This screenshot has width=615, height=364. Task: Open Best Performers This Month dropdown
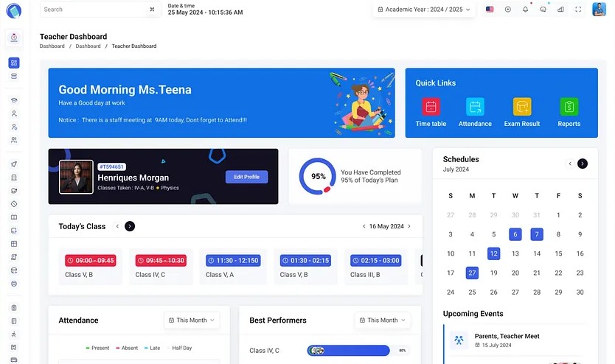click(383, 320)
